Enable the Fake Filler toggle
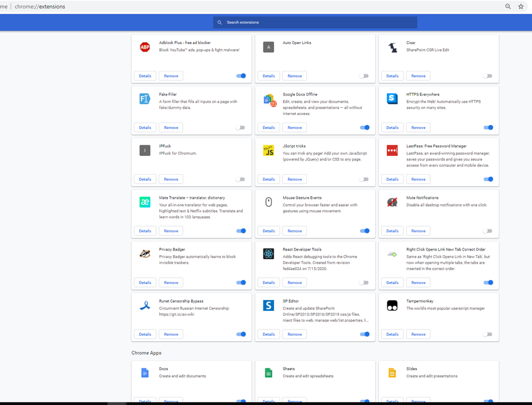Viewport: 532px width, 405px height. click(x=240, y=128)
